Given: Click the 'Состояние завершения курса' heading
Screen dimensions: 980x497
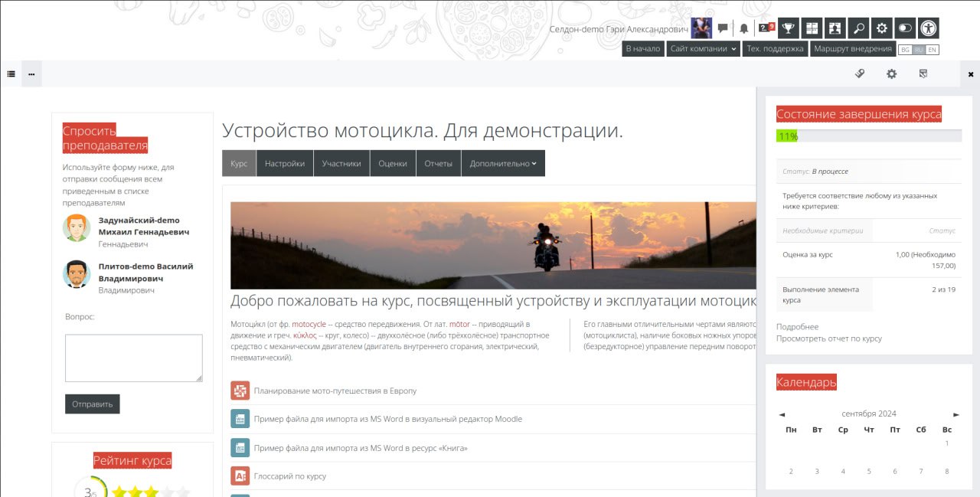Looking at the screenshot, I should click(859, 114).
